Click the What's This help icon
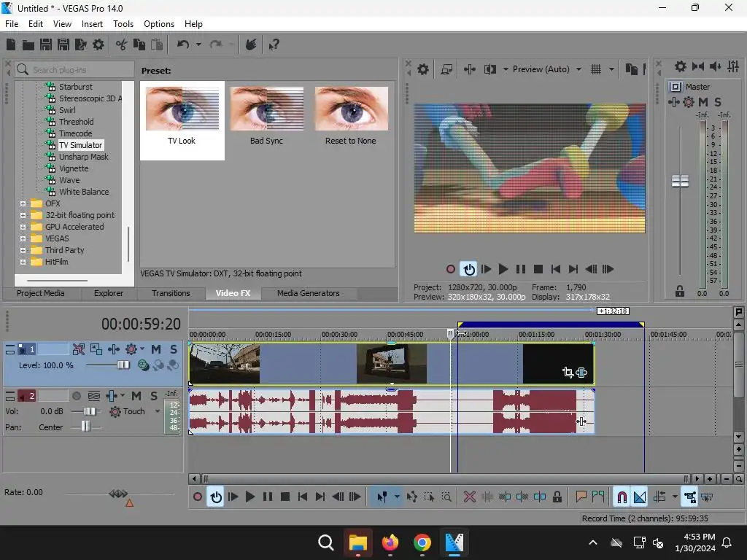This screenshot has width=747, height=560. pos(274,44)
